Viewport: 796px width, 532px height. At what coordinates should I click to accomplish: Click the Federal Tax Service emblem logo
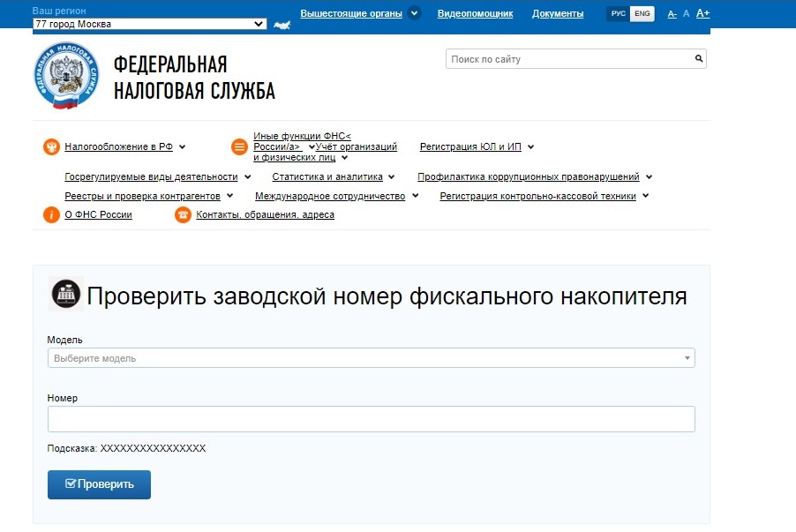coord(66,76)
